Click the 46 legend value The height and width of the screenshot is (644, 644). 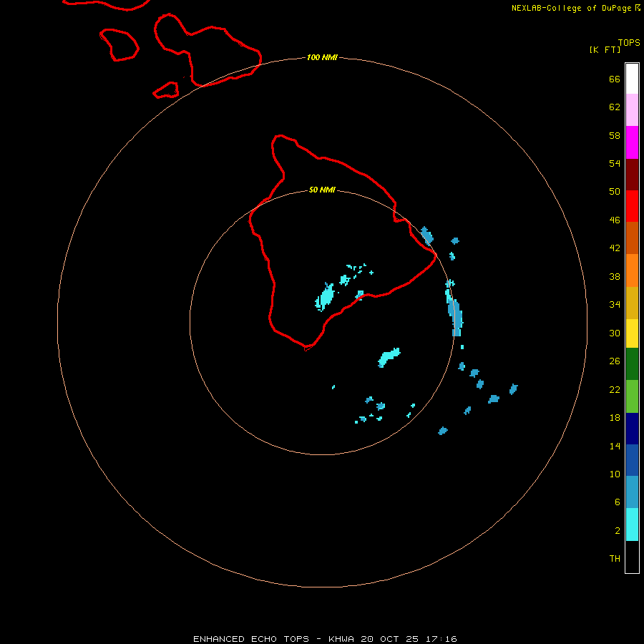615,220
